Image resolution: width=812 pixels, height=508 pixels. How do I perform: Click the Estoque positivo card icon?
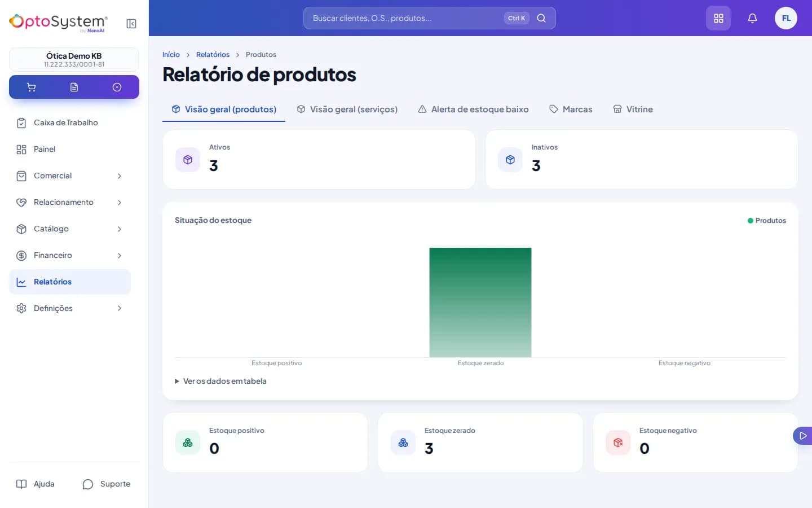[x=188, y=443]
